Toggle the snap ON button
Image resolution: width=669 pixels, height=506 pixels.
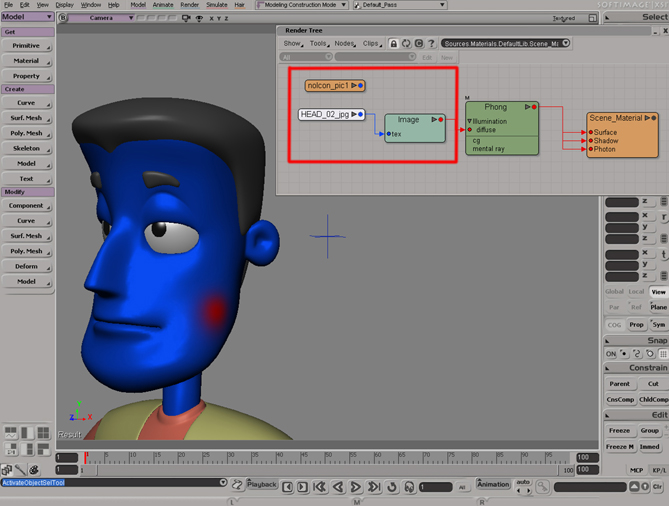coord(611,354)
